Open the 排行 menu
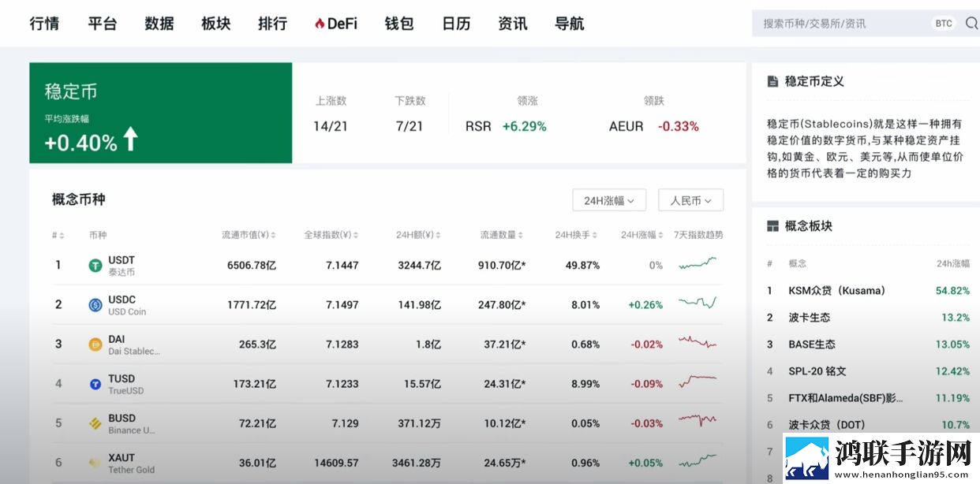 pyautogui.click(x=273, y=24)
